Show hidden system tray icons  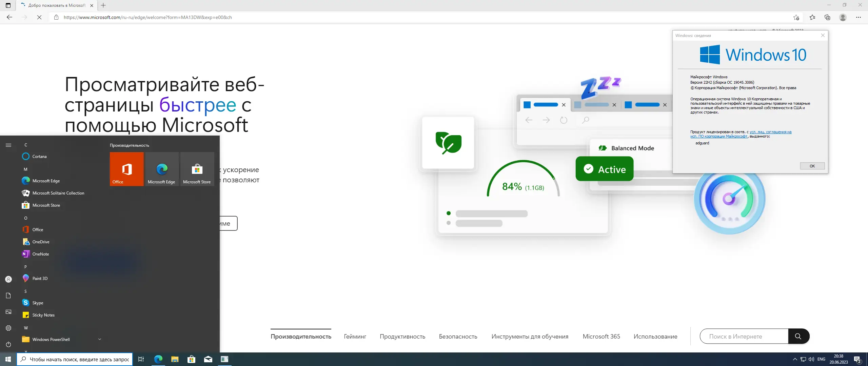tap(795, 359)
